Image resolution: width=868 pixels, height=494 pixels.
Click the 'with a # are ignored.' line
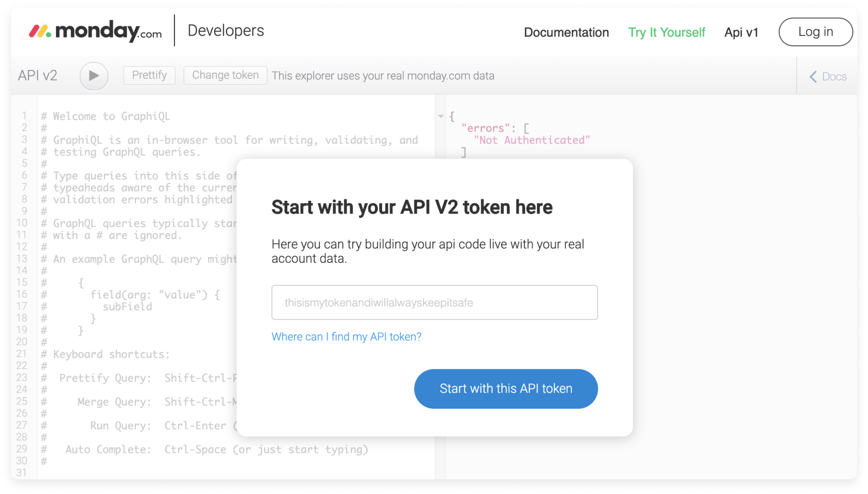point(111,235)
